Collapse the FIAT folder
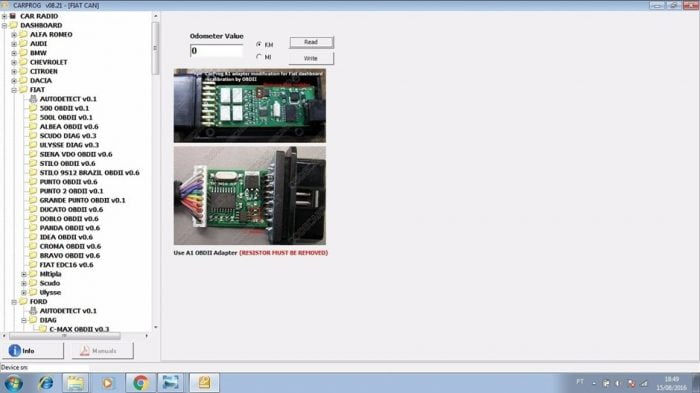Screen dimensions: 700x393 [14, 90]
